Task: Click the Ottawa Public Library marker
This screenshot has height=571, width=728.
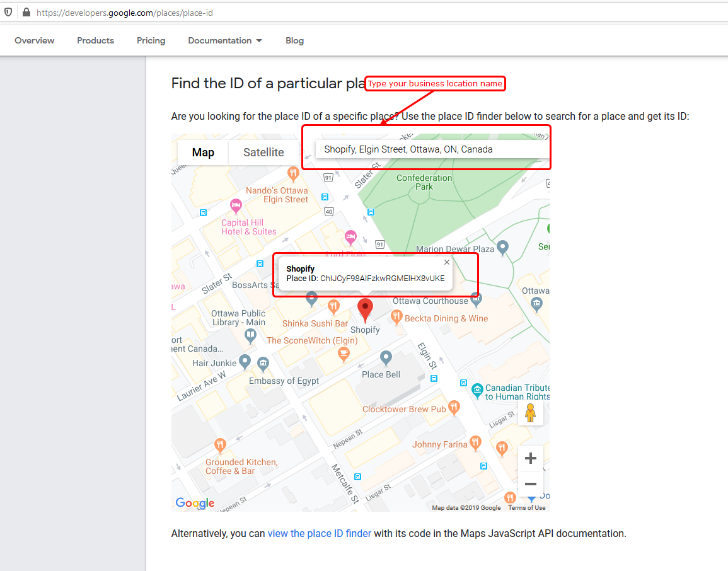Action: [x=251, y=337]
